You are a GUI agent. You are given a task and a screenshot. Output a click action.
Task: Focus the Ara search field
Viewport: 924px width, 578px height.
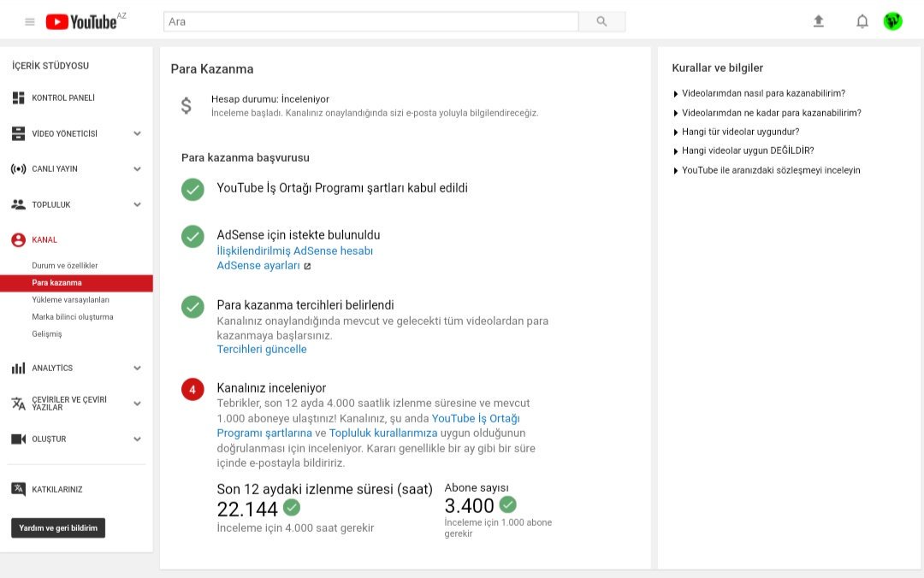point(370,21)
